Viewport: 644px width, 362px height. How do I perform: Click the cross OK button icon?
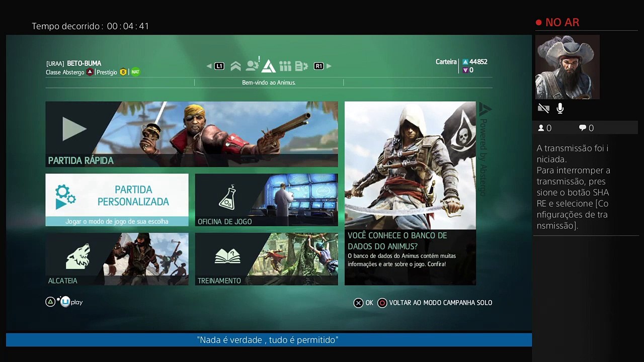358,303
